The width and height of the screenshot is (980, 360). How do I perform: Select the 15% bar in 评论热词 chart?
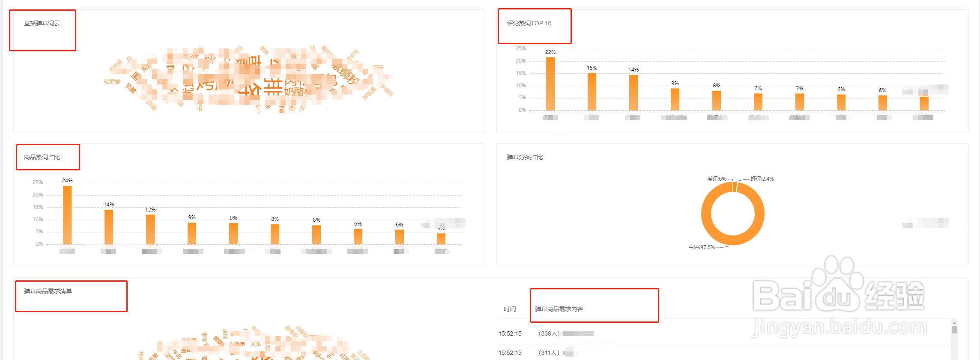(x=592, y=92)
